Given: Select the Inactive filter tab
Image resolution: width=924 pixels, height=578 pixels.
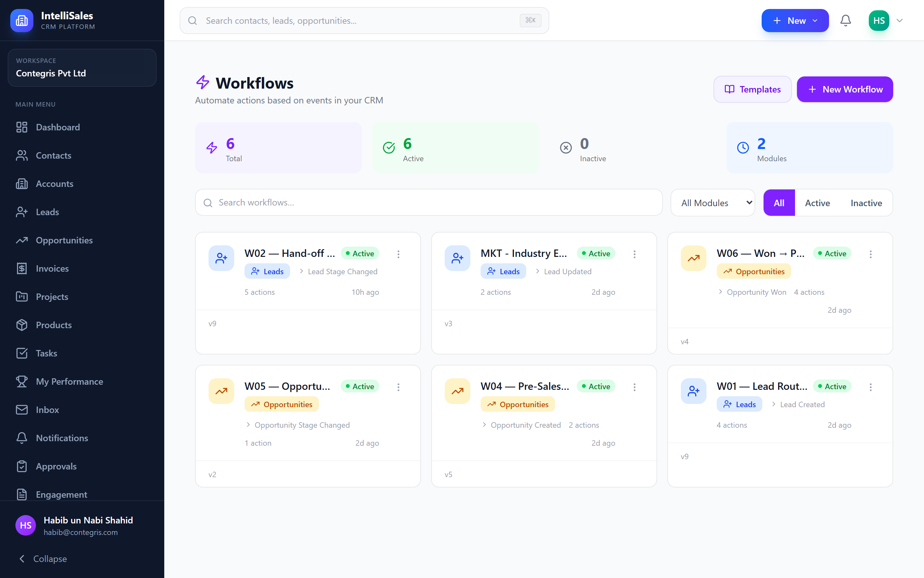Looking at the screenshot, I should click(x=866, y=203).
